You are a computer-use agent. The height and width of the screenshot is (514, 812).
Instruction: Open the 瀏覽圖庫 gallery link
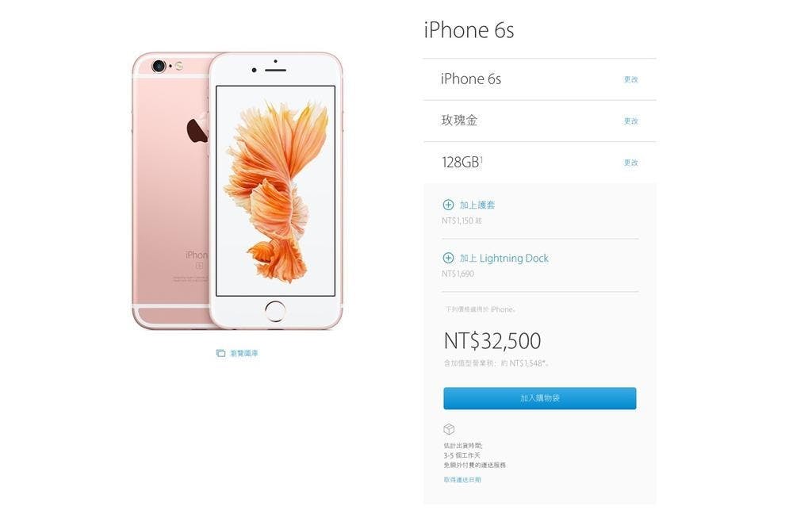[244, 354]
